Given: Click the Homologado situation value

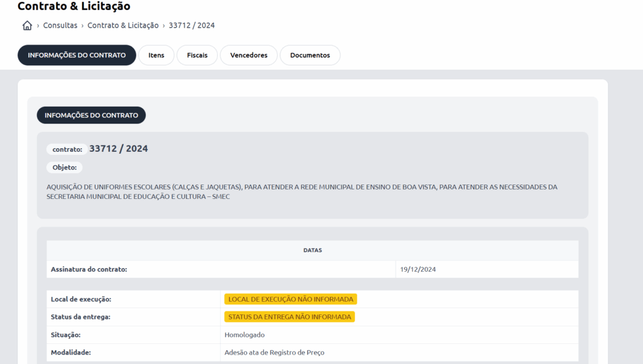Looking at the screenshot, I should click(x=244, y=335).
